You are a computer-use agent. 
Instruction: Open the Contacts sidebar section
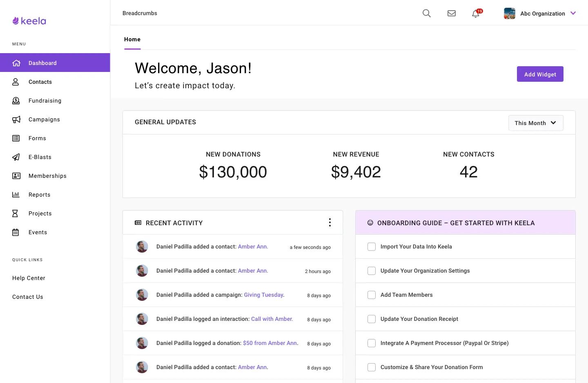click(x=40, y=82)
